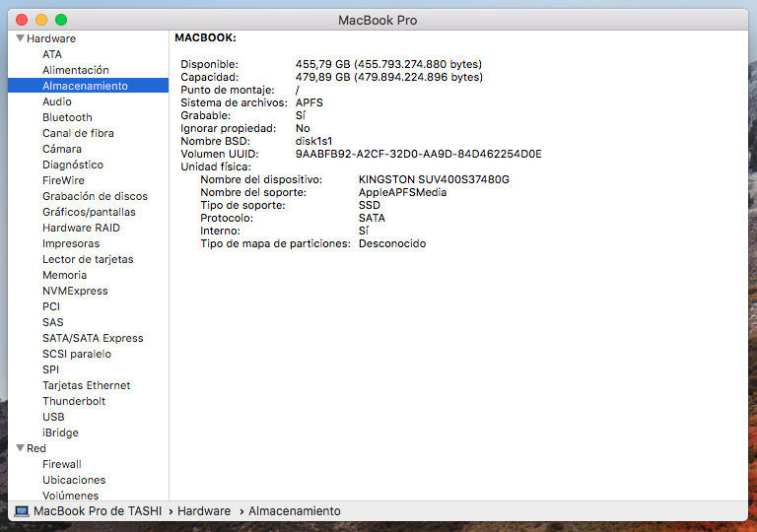The height and width of the screenshot is (532, 757).
Task: Open Grabación de discos
Action: point(95,196)
